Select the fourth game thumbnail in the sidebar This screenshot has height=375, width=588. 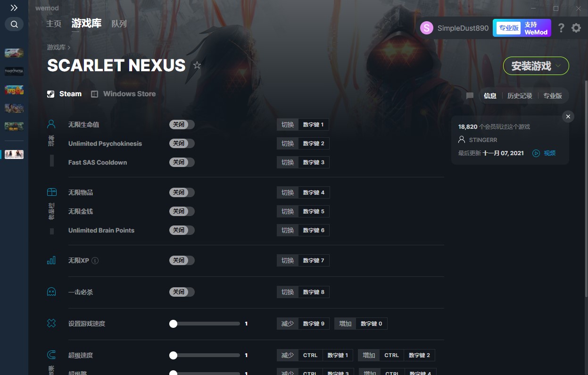14,108
